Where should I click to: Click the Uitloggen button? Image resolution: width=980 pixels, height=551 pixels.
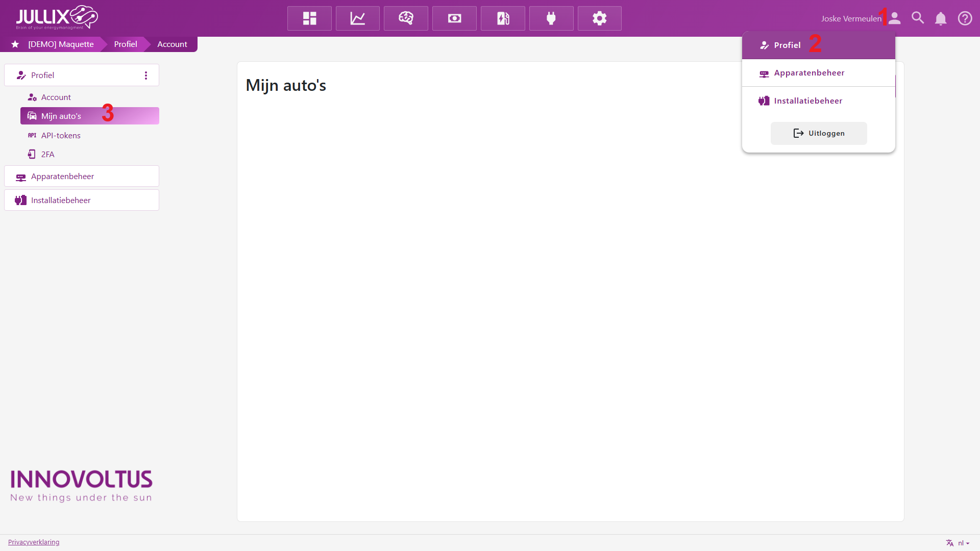pyautogui.click(x=819, y=133)
